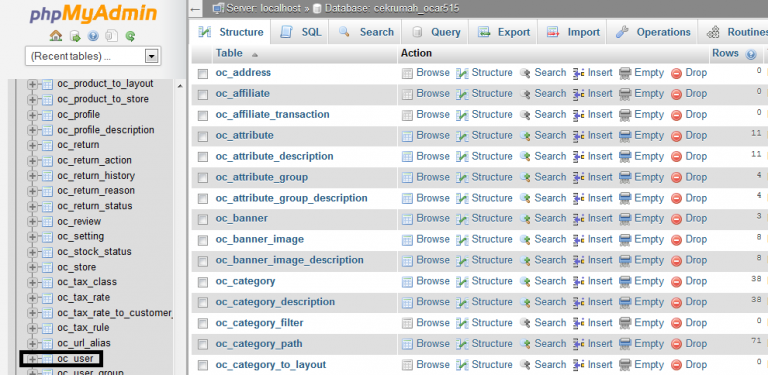This screenshot has width=768, height=375.
Task: Click table icon beside oc_profile in sidebar
Action: 48,115
